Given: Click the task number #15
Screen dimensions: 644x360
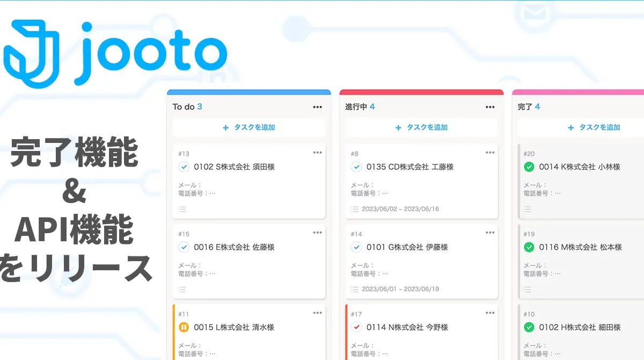Looking at the screenshot, I should [184, 234].
